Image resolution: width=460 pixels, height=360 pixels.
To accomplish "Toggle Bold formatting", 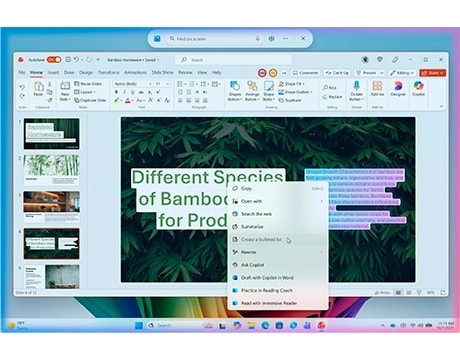I will click(x=116, y=92).
